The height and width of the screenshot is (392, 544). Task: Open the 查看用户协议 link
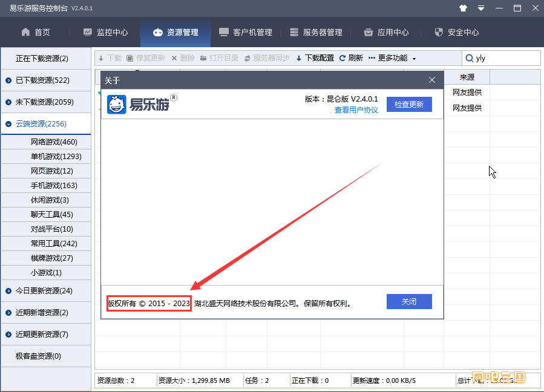point(356,110)
